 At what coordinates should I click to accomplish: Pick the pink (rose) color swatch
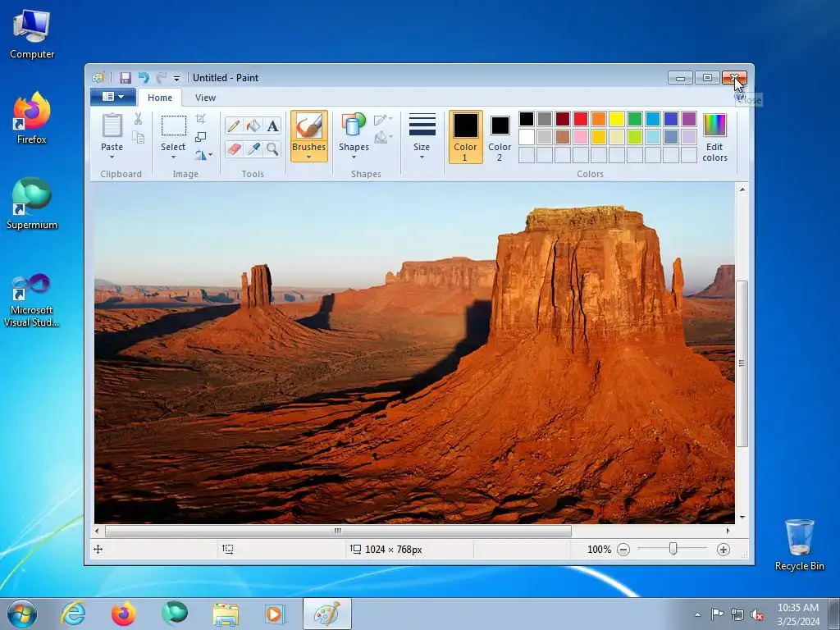tap(581, 137)
